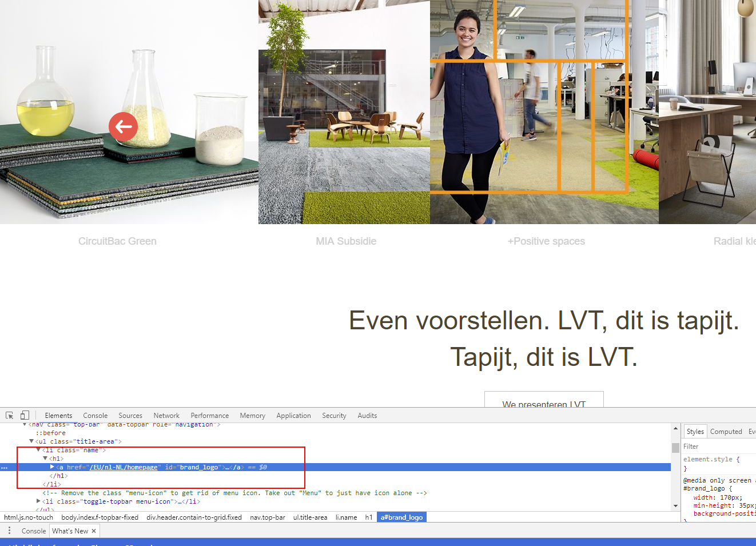The image size is (756, 546).
Task: Select the Console tab in the drawer
Action: click(x=34, y=531)
